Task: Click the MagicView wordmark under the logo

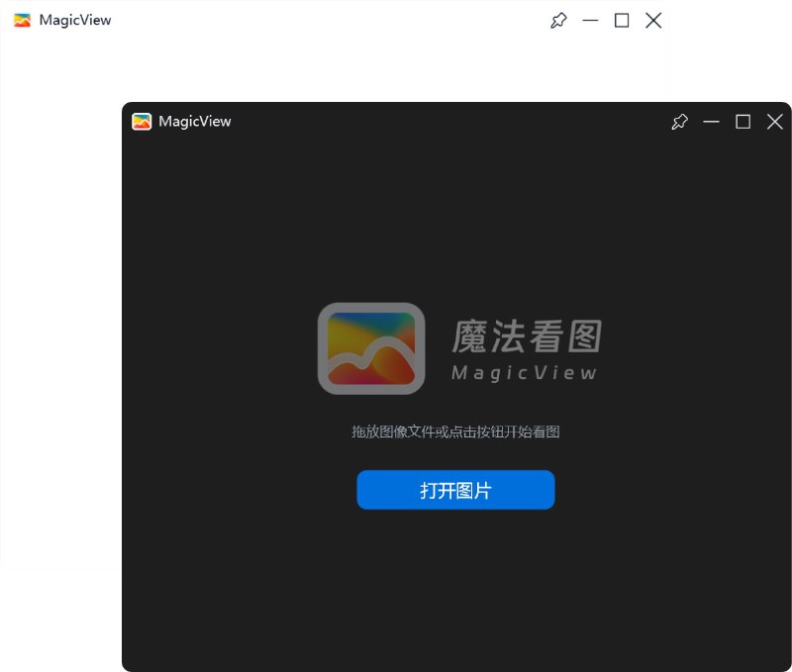Action: 523,373
